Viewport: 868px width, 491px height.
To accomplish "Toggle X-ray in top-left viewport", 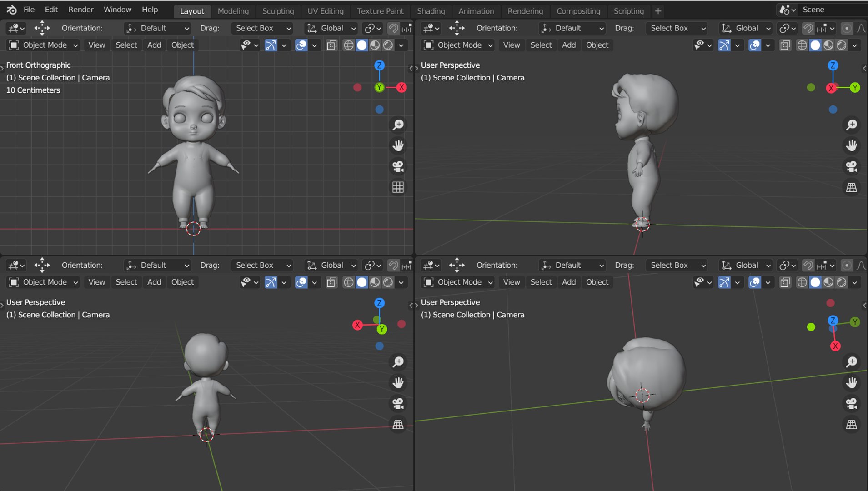I will pos(332,45).
